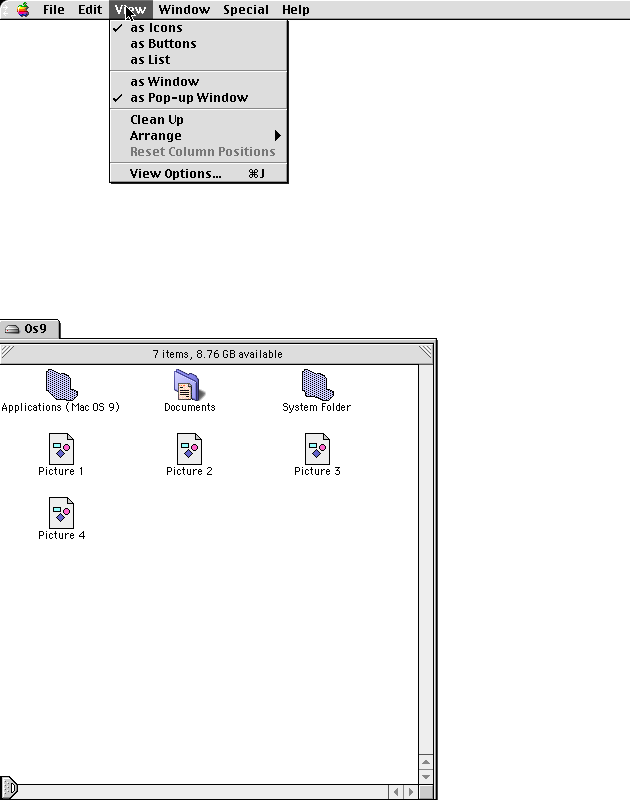Viewport: 630px width, 800px height.
Task: Select the Picture 2 file icon
Action: click(x=189, y=449)
